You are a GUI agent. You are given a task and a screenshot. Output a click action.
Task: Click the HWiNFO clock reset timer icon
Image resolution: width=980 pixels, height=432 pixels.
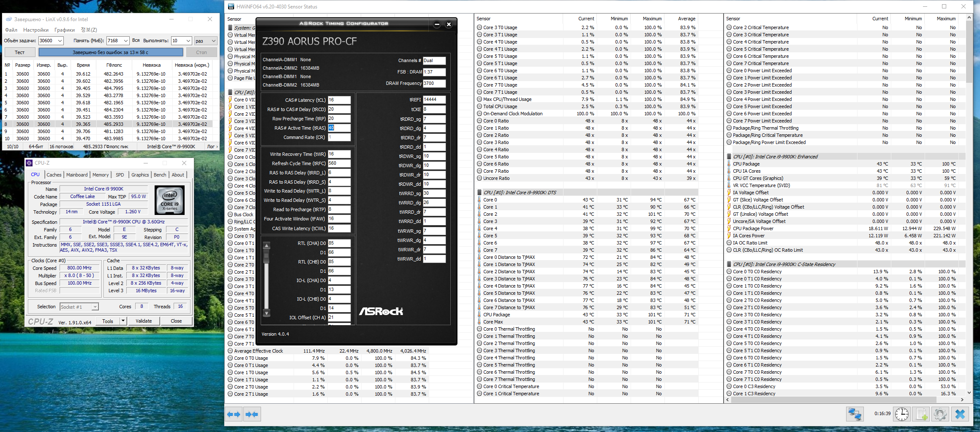902,414
